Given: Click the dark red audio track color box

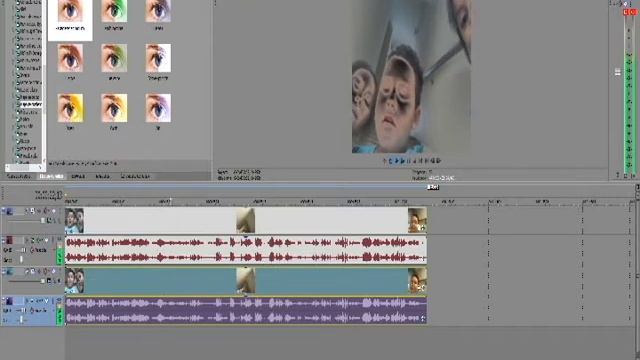Looking at the screenshot, I should 9,240.
